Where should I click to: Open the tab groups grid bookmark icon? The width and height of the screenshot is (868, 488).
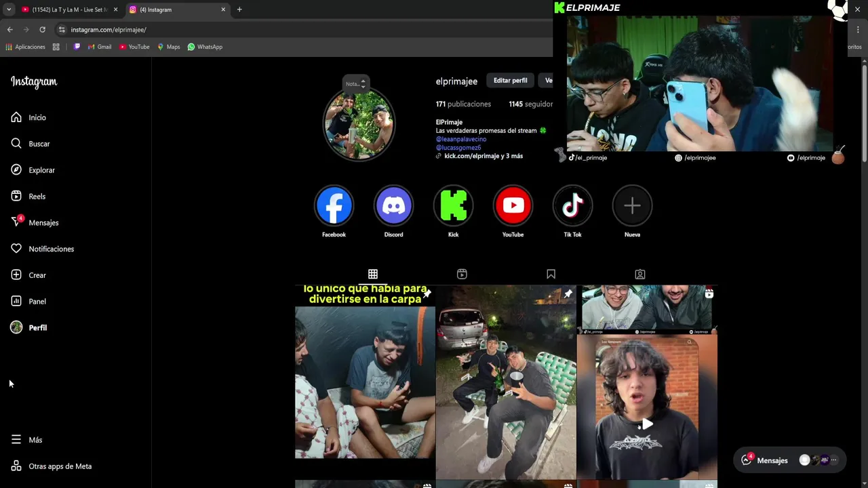[x=56, y=47]
